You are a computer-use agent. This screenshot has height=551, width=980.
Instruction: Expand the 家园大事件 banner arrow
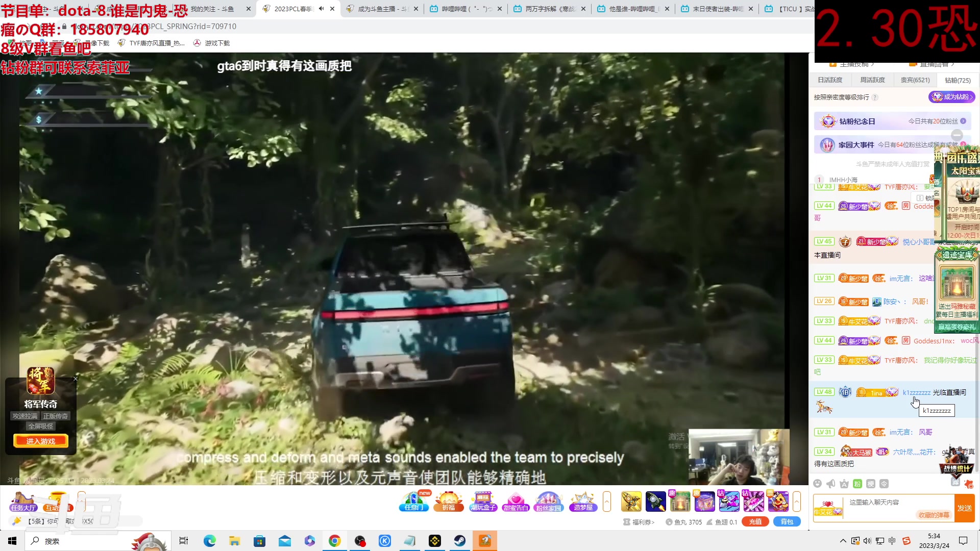point(963,145)
